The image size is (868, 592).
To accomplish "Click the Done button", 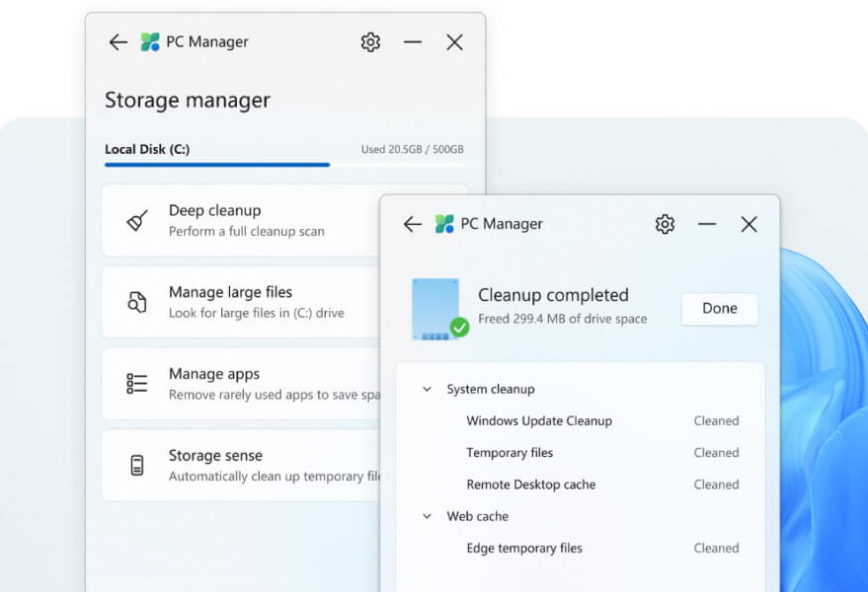I will (720, 309).
